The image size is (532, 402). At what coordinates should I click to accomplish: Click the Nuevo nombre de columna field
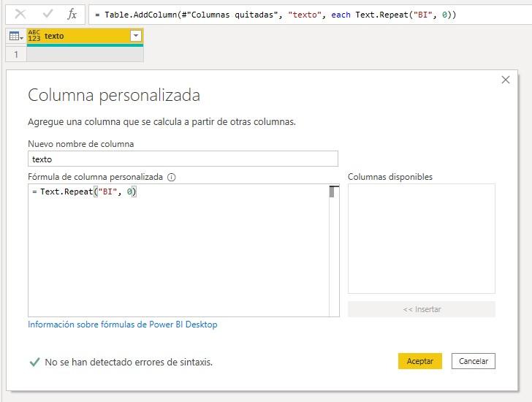pyautogui.click(x=183, y=159)
